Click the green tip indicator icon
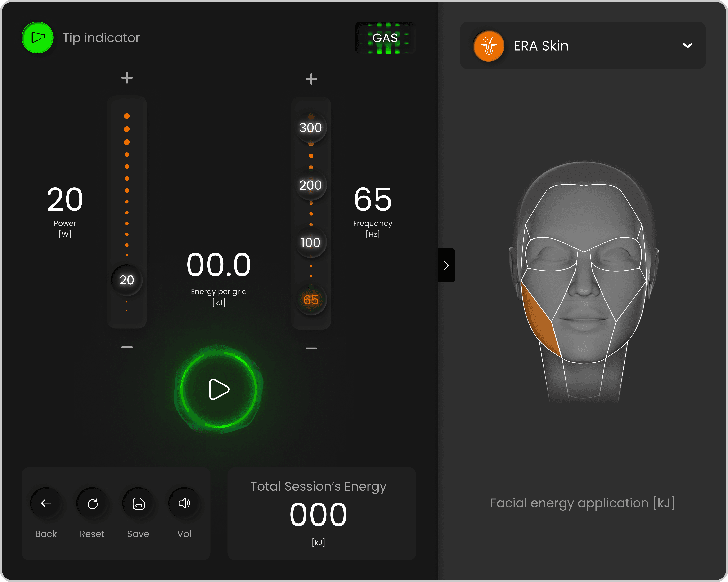 37,37
